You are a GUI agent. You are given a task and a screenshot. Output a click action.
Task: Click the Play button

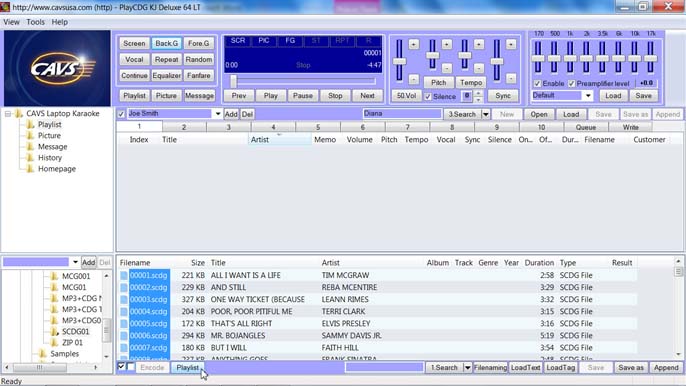coord(270,95)
